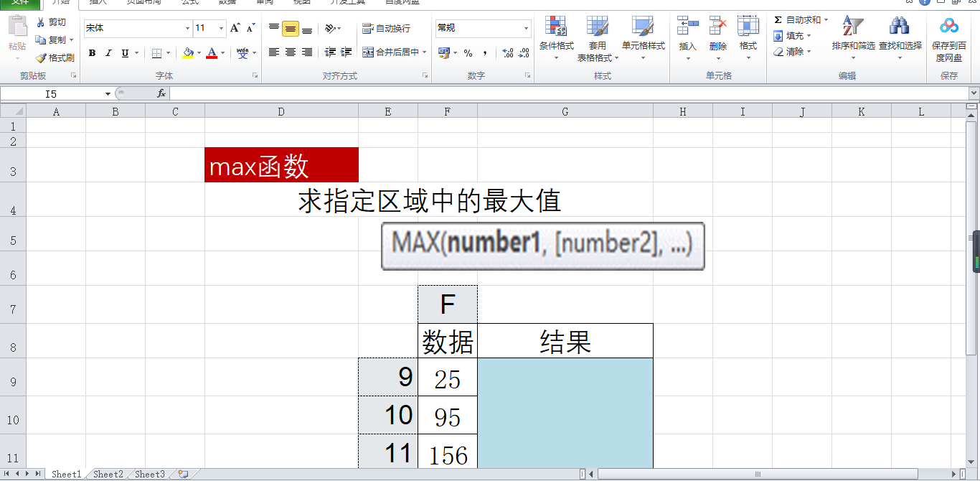The width and height of the screenshot is (980, 481).
Task: Open the font name dropdown (宋体)
Action: (x=188, y=28)
